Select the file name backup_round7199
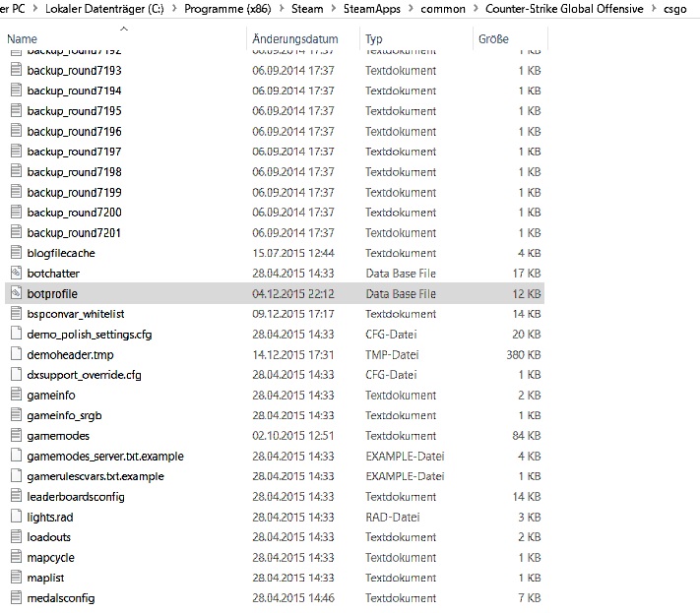The height and width of the screenshot is (613, 700). point(74,192)
